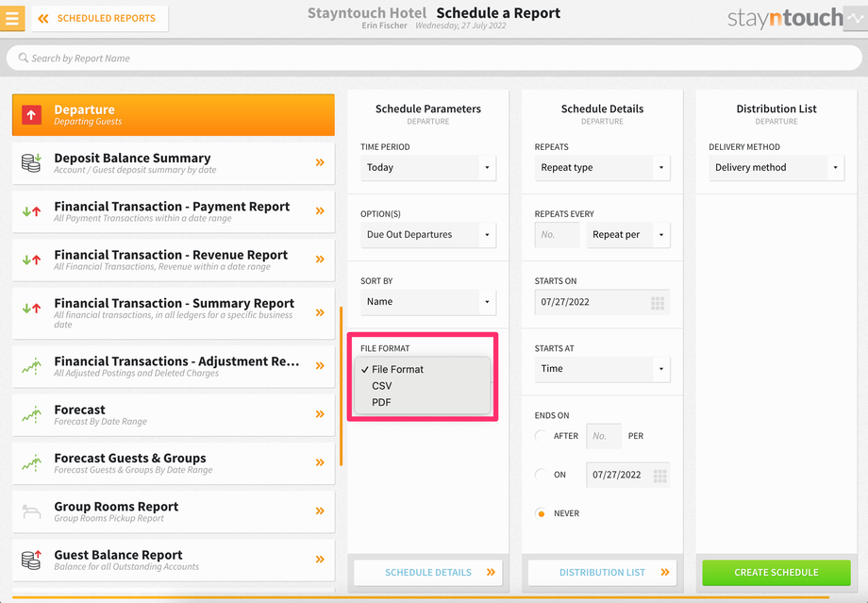Viewport: 868px width, 603px height.
Task: Click the search magnifier icon
Action: click(x=23, y=58)
